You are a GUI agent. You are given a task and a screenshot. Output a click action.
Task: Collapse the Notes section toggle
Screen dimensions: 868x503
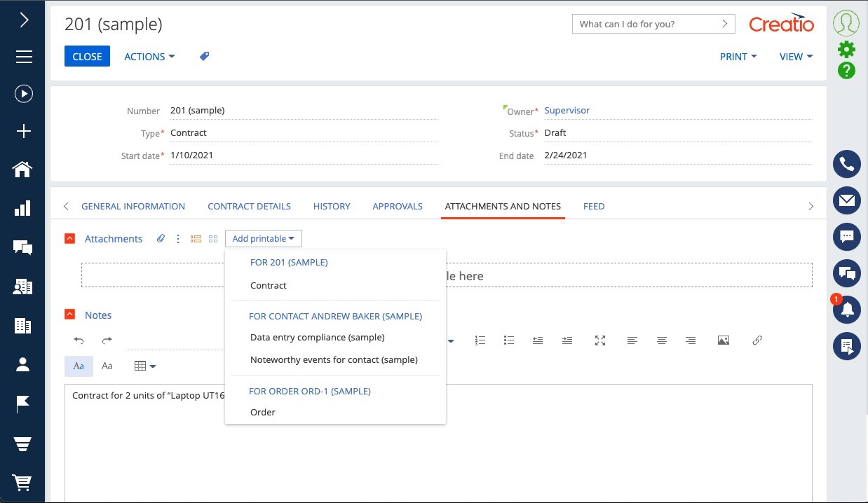(x=69, y=315)
